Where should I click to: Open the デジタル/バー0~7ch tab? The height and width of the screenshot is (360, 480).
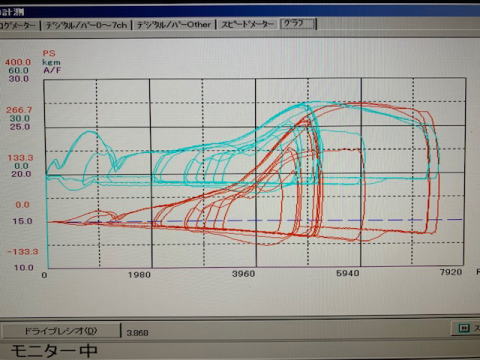(x=86, y=25)
